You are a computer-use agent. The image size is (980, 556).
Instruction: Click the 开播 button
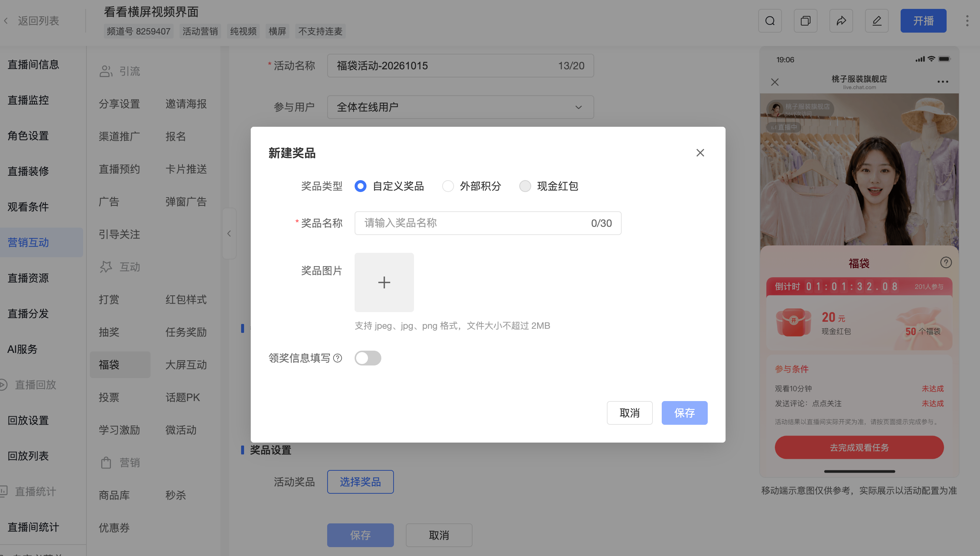click(x=923, y=21)
